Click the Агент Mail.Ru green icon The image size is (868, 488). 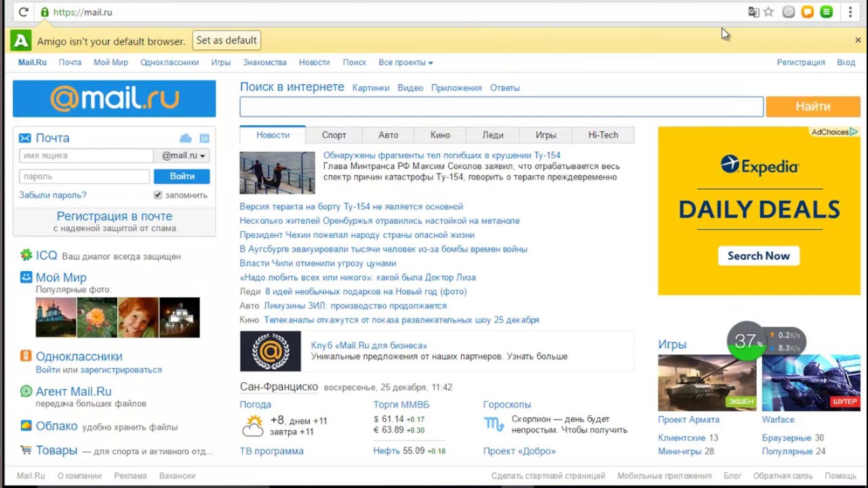pos(26,391)
